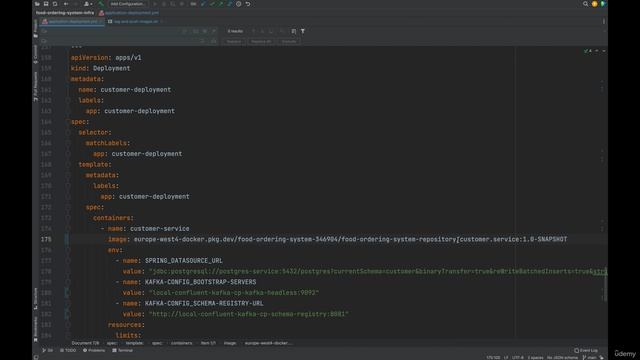Viewport: 640px width, 360px height.
Task: Open the Git tool window button
Action: [48, 350]
